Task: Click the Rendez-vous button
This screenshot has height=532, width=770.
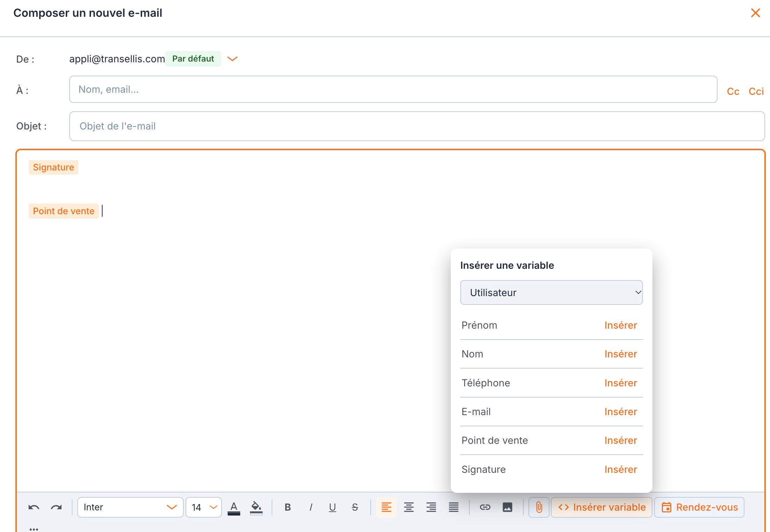Action: pos(699,507)
